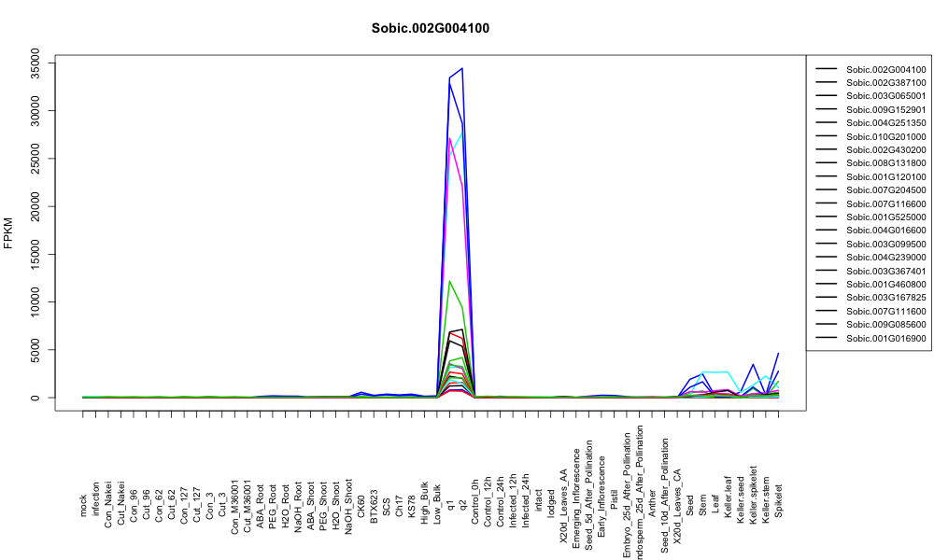Click the q2 x-axis label
This screenshot has width=934, height=560.
click(x=463, y=503)
